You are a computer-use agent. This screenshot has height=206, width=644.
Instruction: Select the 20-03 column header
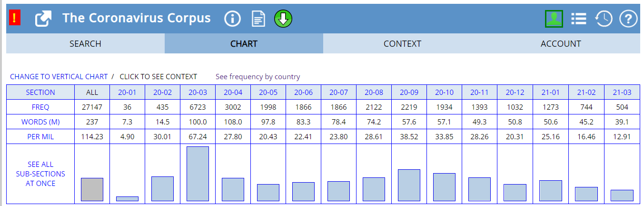pyautogui.click(x=198, y=93)
